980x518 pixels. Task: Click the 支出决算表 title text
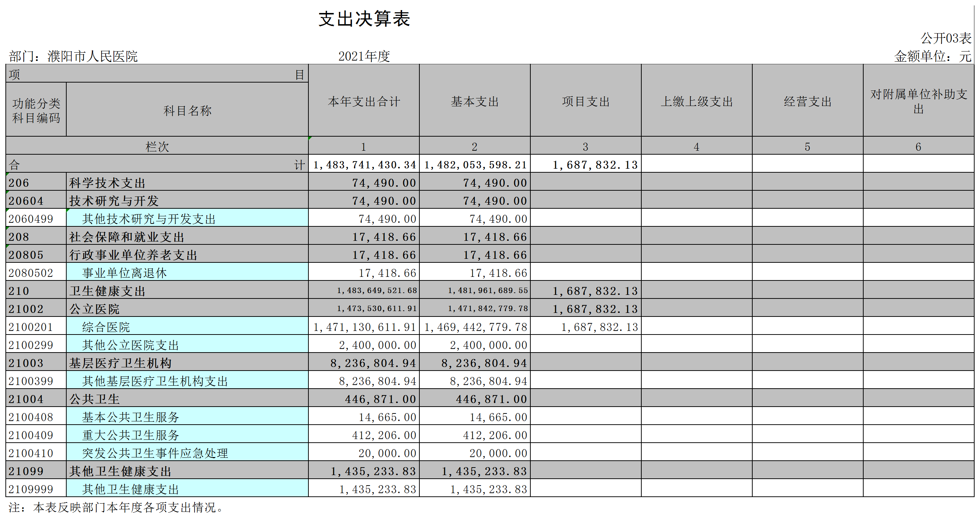tap(364, 19)
